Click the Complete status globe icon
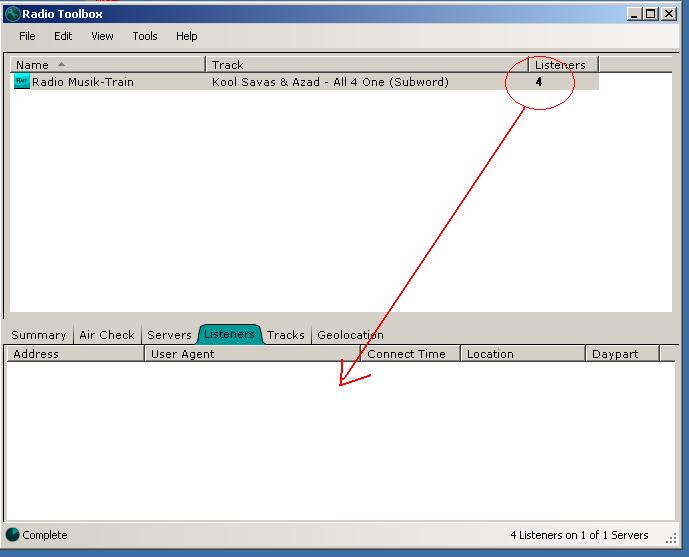The height and width of the screenshot is (557, 689). coord(13,535)
